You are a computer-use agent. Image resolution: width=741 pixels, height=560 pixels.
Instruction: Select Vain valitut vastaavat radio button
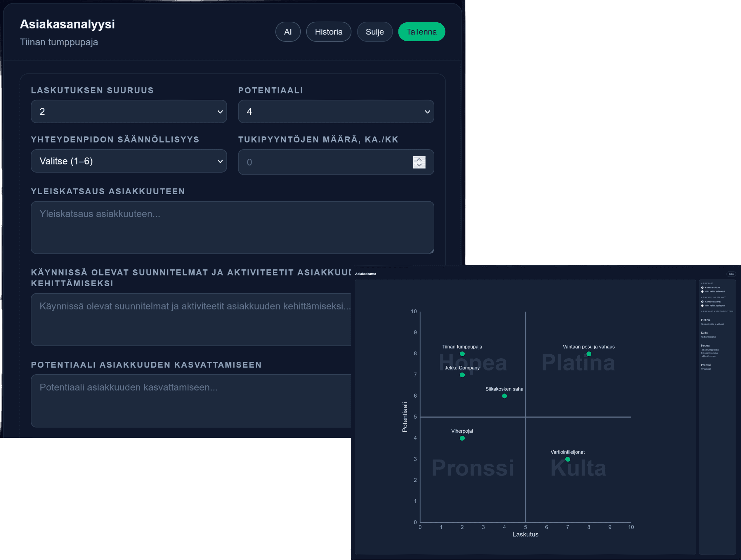point(702,306)
